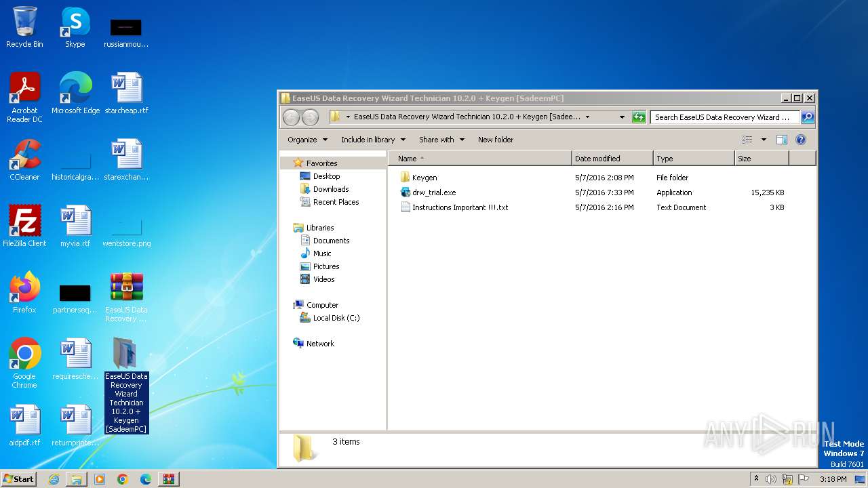This screenshot has height=488, width=868.
Task: Open Firefox desktop shortcut
Action: (24, 293)
